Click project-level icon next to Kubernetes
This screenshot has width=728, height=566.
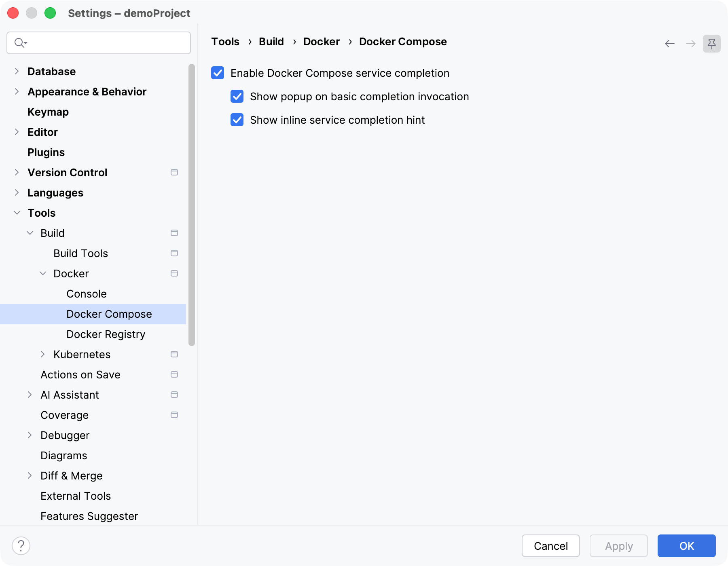point(174,354)
